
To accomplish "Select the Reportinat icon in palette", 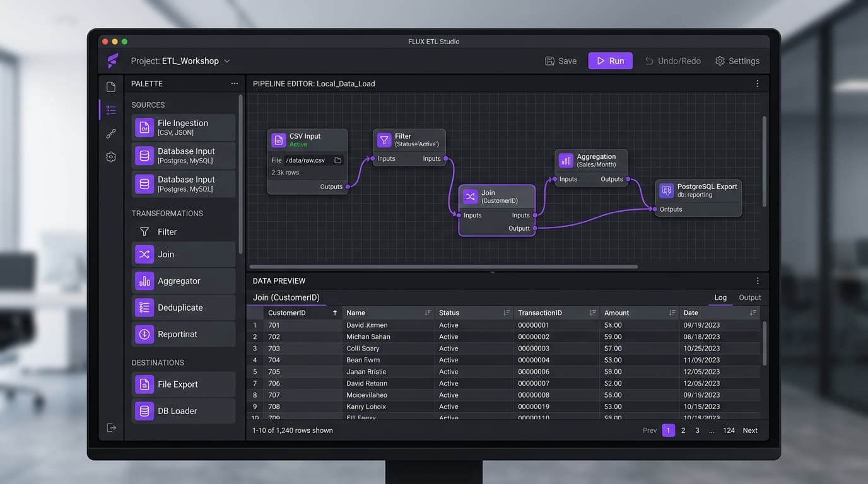I will click(144, 334).
